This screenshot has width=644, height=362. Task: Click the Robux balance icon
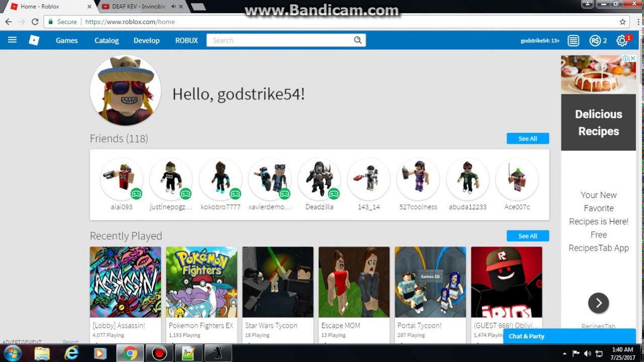pyautogui.click(x=595, y=41)
